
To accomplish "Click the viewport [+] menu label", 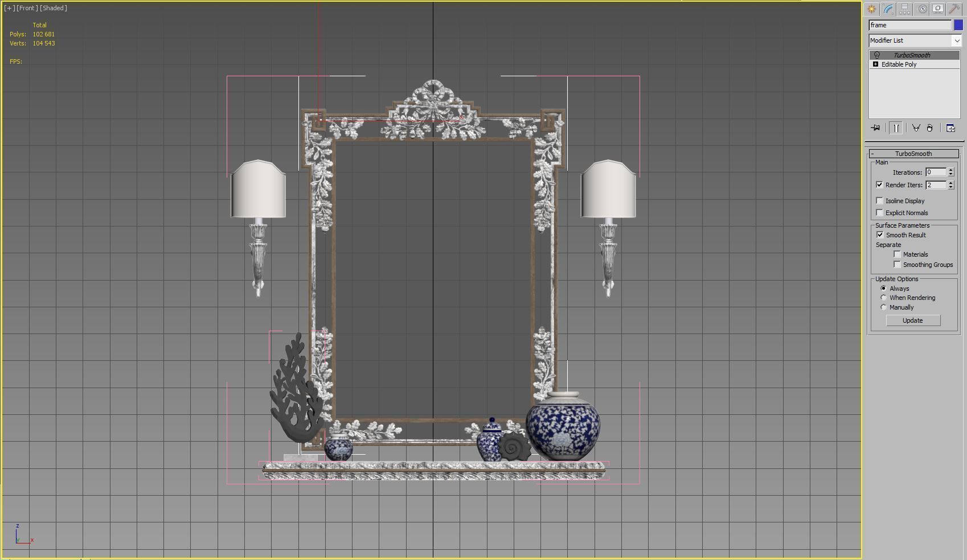I will coord(10,8).
